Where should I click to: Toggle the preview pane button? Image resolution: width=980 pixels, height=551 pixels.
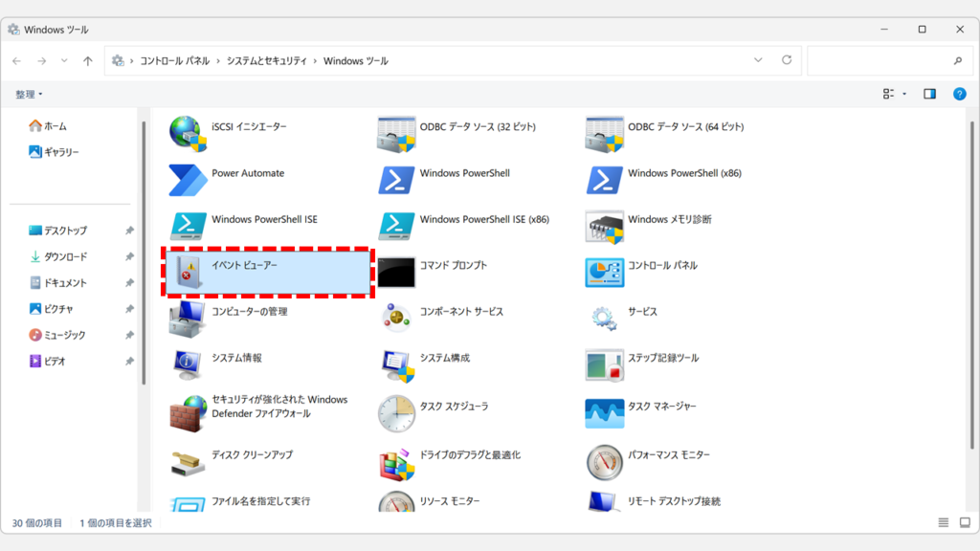(x=929, y=94)
